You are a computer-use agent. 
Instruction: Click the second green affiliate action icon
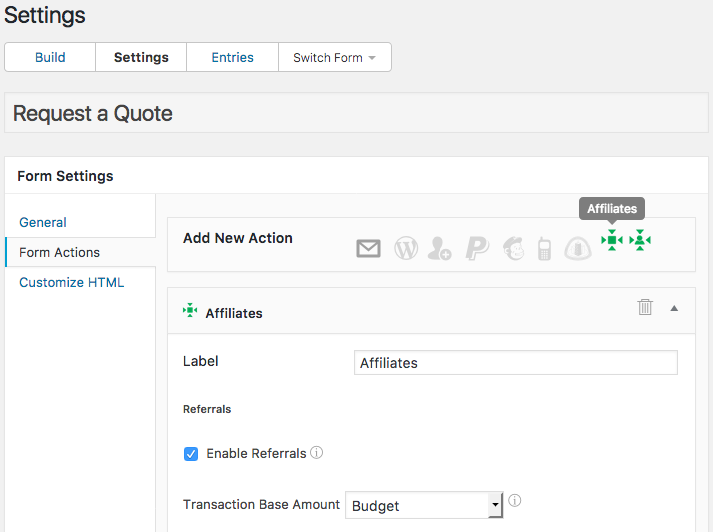(640, 240)
